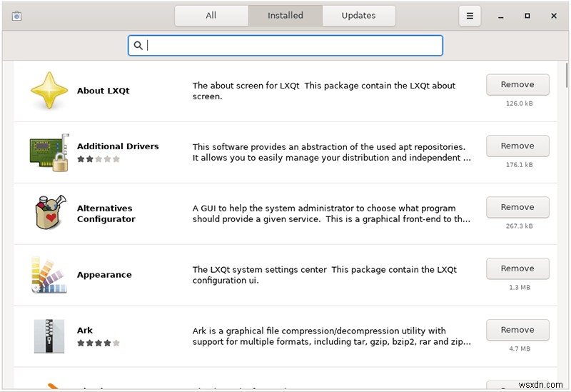Remove Additional Drivers
The width and height of the screenshot is (571, 392).
517,146
